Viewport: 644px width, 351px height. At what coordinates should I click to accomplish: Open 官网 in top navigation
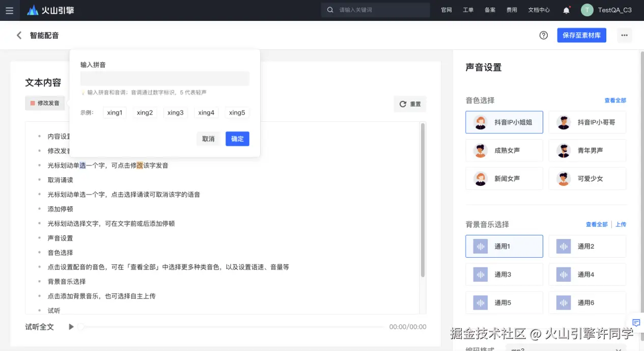(446, 10)
